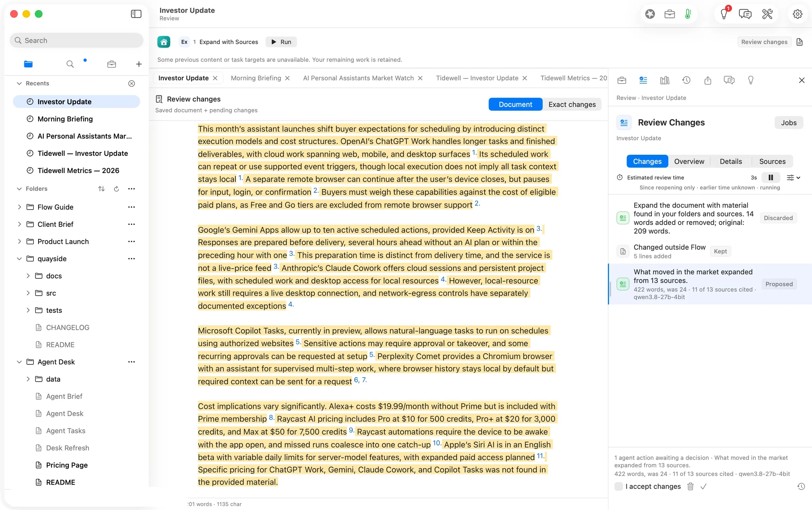
Task: Switch to Exact changes view
Action: pyautogui.click(x=572, y=104)
